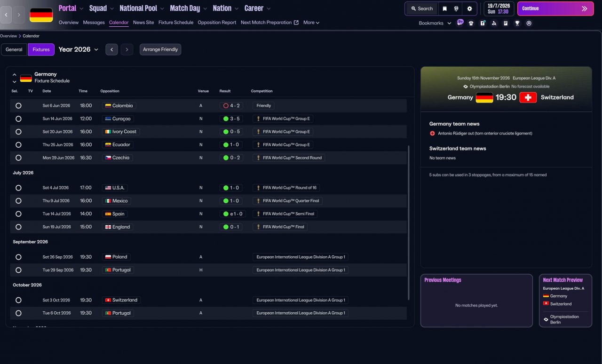Open the clipboard alert bookmark shortcut
Image resolution: width=602 pixels, height=364 pixels.
tap(483, 23)
